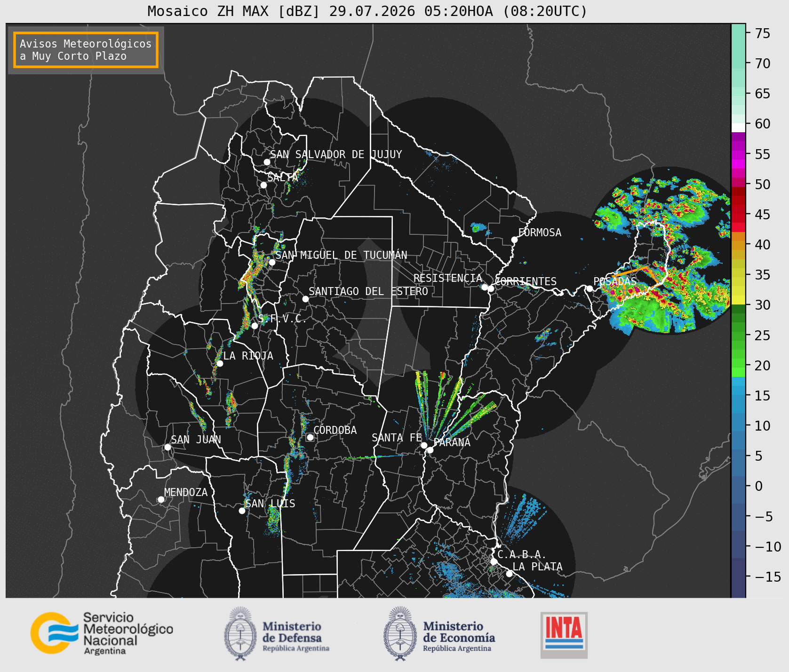
Task: Click the Córdoba city marker dot
Action: pos(310,438)
